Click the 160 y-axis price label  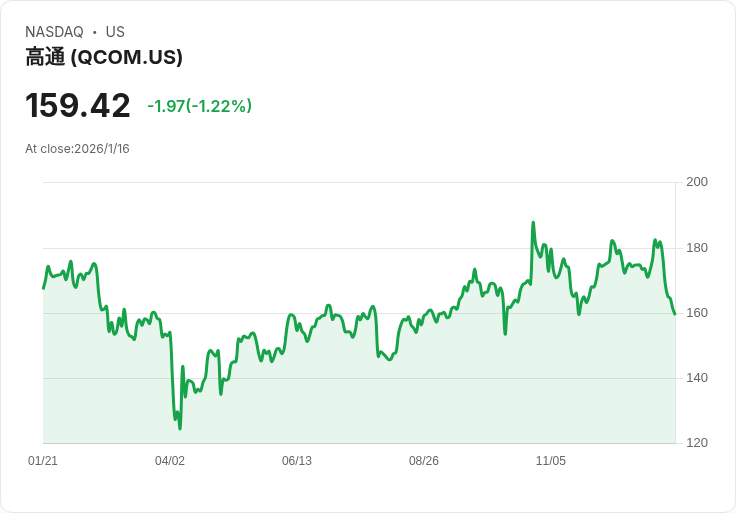[x=697, y=313]
